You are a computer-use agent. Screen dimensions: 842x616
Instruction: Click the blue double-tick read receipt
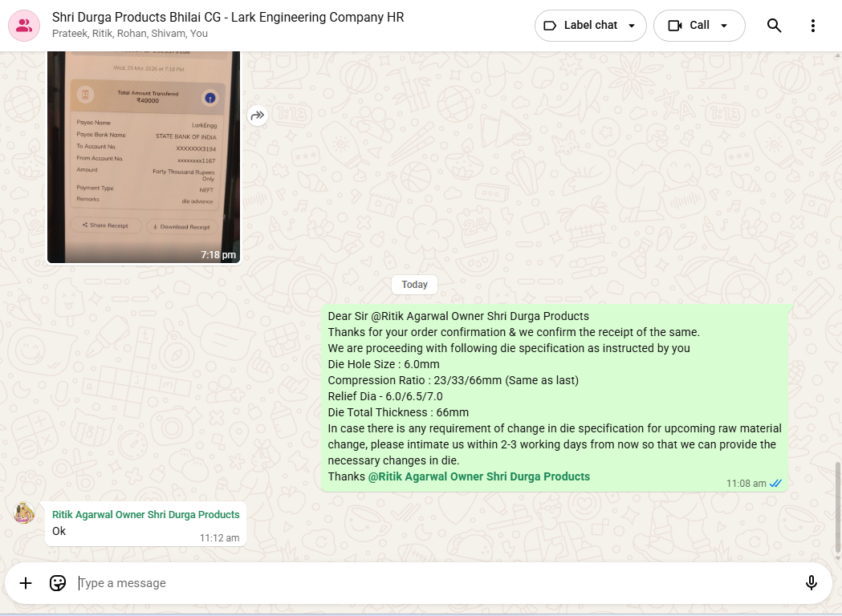coord(775,484)
